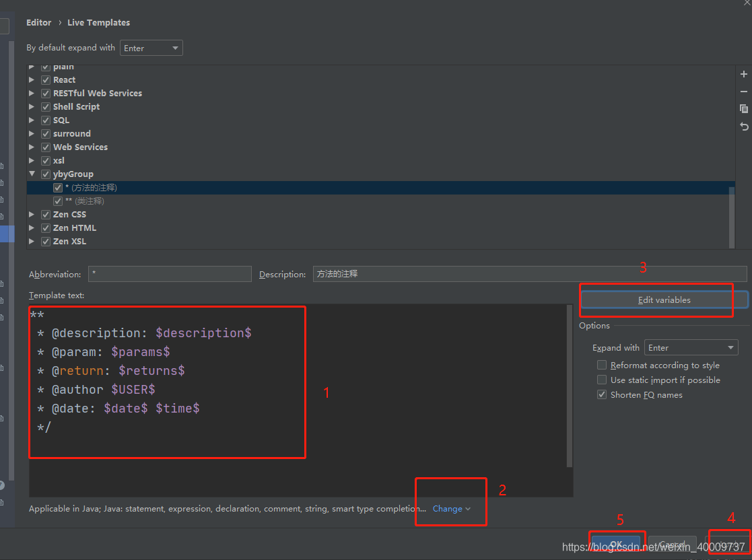Focus the Abbreviation input field
This screenshot has width=752, height=560.
click(170, 274)
